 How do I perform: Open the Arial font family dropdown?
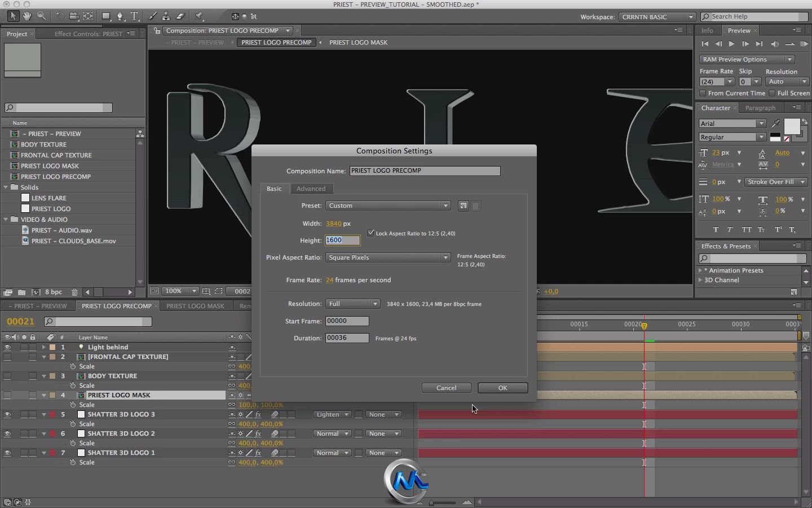click(x=732, y=124)
